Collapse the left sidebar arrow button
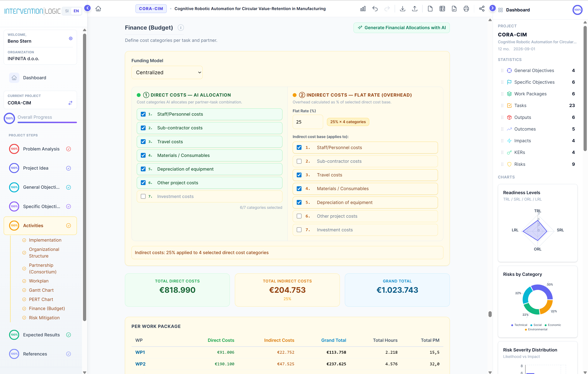Viewport: 588px width, 374px height. tap(87, 8)
